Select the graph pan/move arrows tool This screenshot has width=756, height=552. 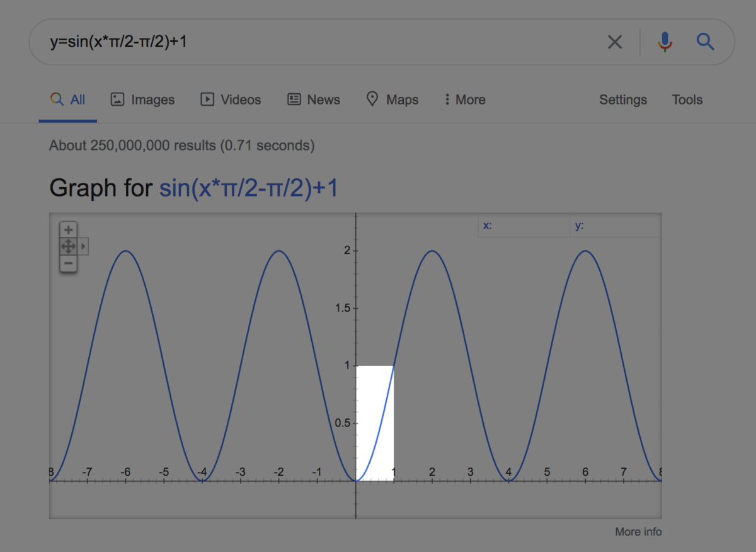click(x=68, y=246)
